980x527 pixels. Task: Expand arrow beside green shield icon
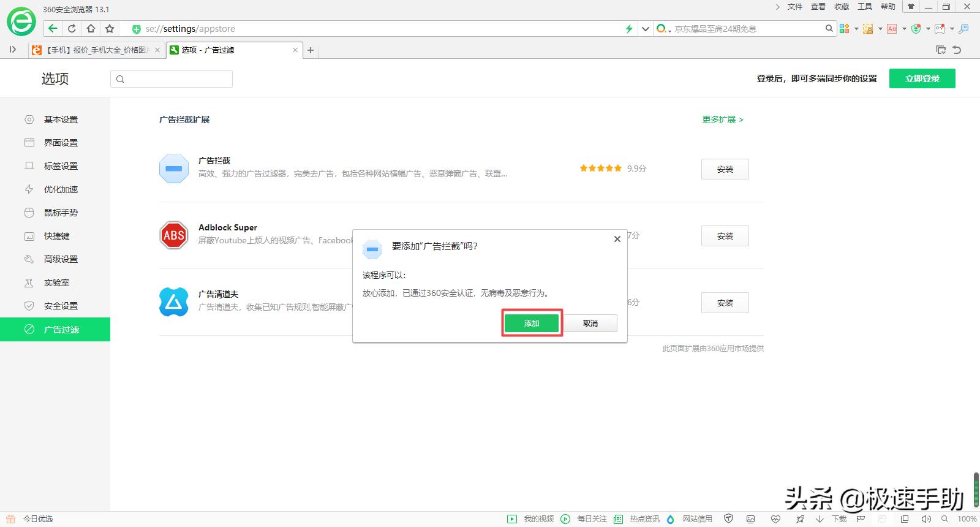click(928, 29)
